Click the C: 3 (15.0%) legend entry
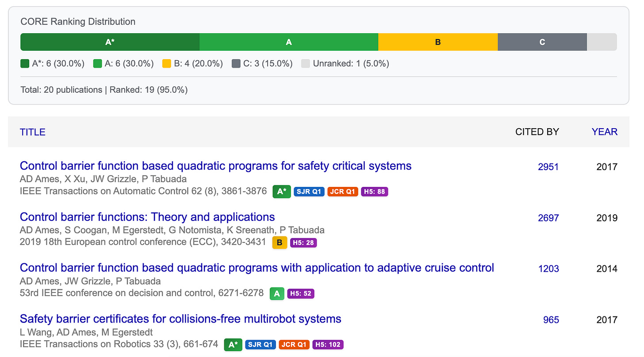 tap(262, 64)
